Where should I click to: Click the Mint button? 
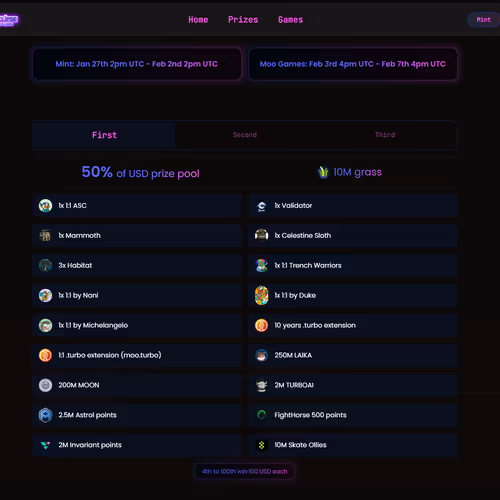pos(483,20)
